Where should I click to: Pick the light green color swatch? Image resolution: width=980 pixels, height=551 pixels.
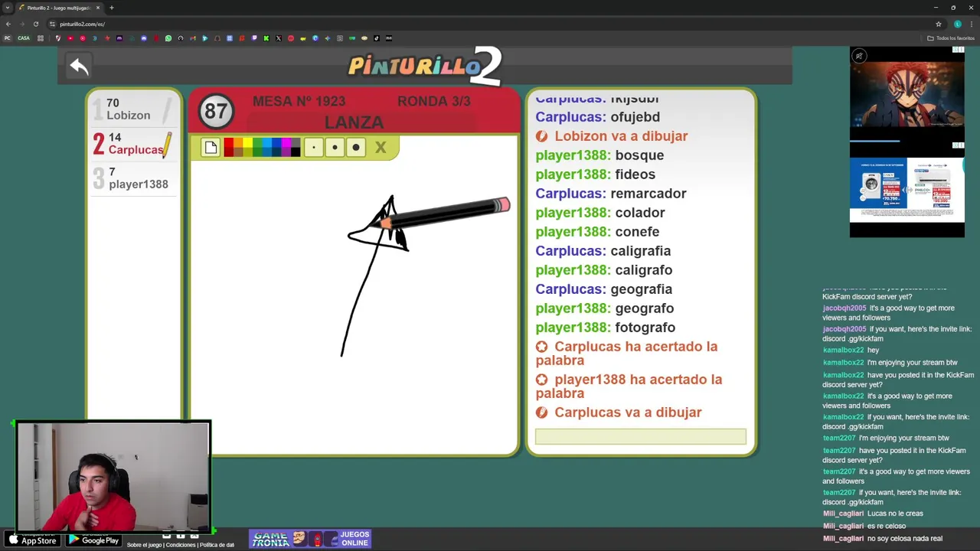click(257, 142)
